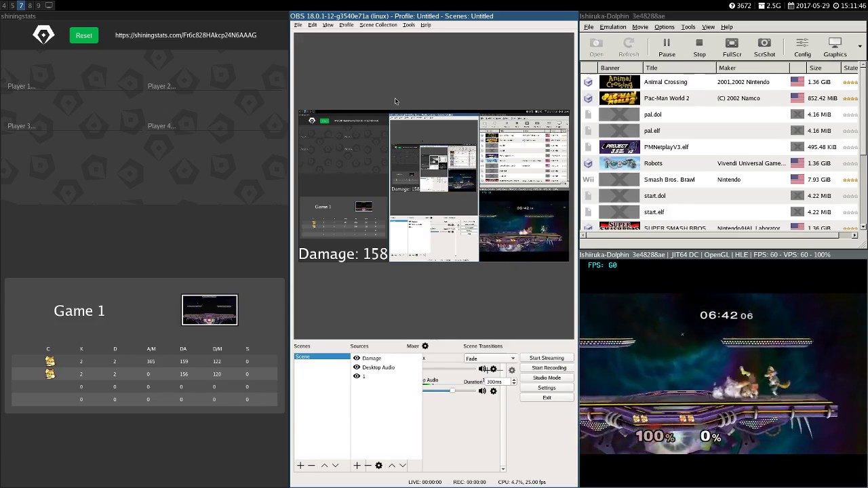The image size is (868, 488).
Task: Open OBS Mixer gear settings
Action: click(425, 346)
